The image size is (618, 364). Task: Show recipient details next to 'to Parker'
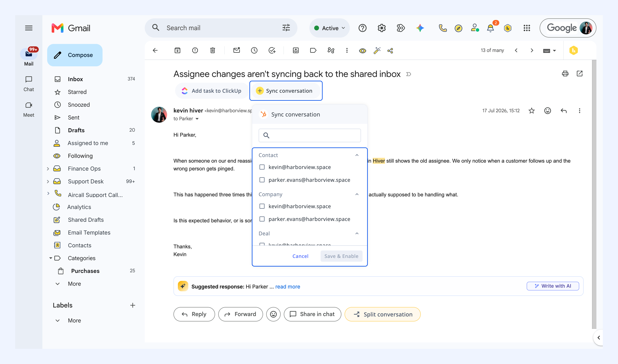197,119
